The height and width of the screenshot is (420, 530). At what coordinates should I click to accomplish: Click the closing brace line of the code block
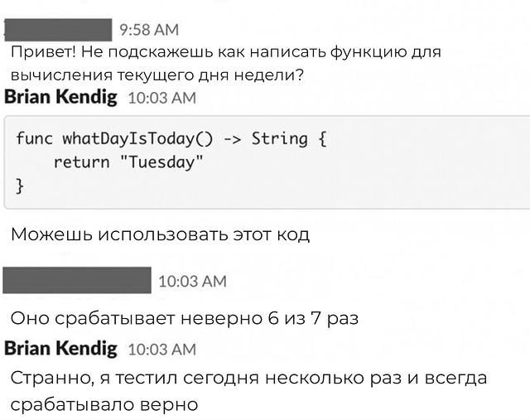(x=21, y=186)
